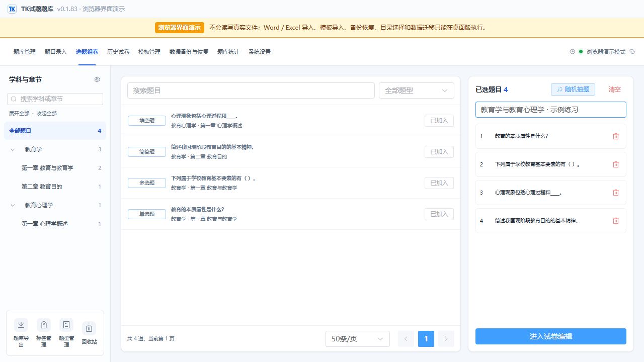Viewport: 644px width, 362px height.
Task: Open the 50条/页 page size dropdown
Action: coord(358,339)
